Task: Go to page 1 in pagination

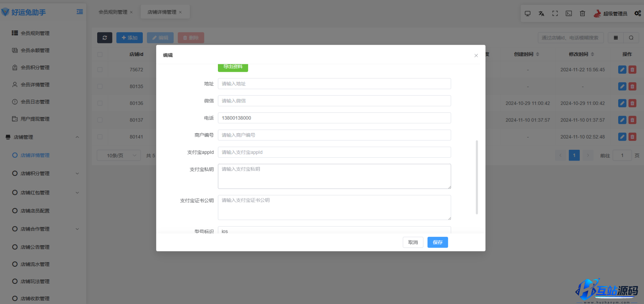Action: 574,155
